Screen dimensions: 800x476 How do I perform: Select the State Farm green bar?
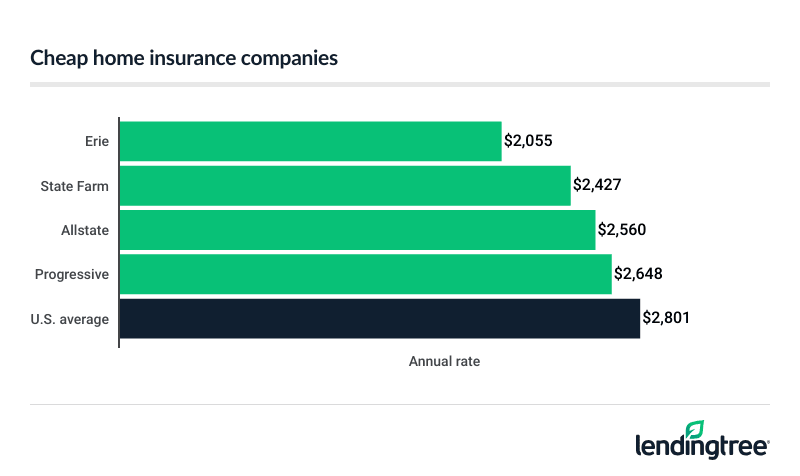pos(345,185)
